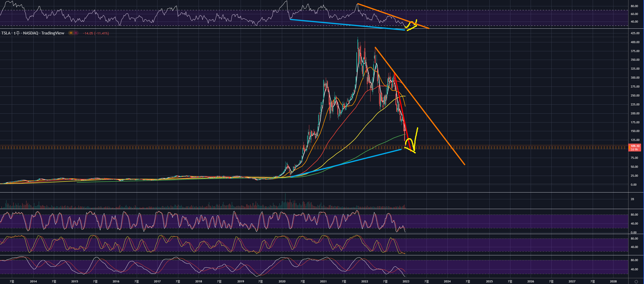This screenshot has width=644, height=284.
Task: Click the TSLA symbol title text
Action: coord(6,33)
